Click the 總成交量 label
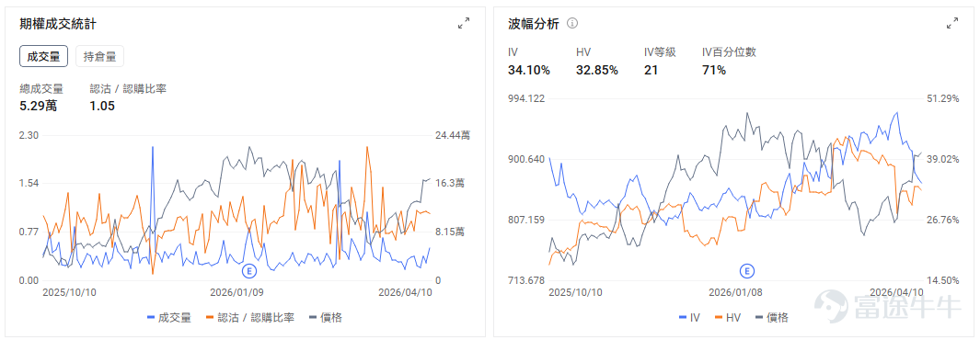The height and width of the screenshot is (340, 980). (x=41, y=89)
